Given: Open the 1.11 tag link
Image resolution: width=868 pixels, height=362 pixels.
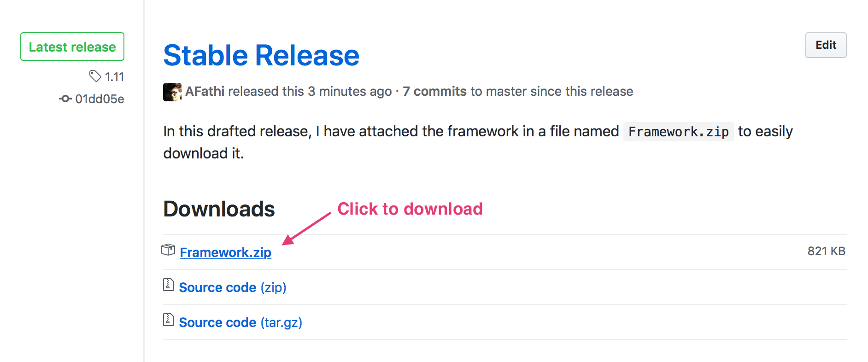Looking at the screenshot, I should coord(114,77).
